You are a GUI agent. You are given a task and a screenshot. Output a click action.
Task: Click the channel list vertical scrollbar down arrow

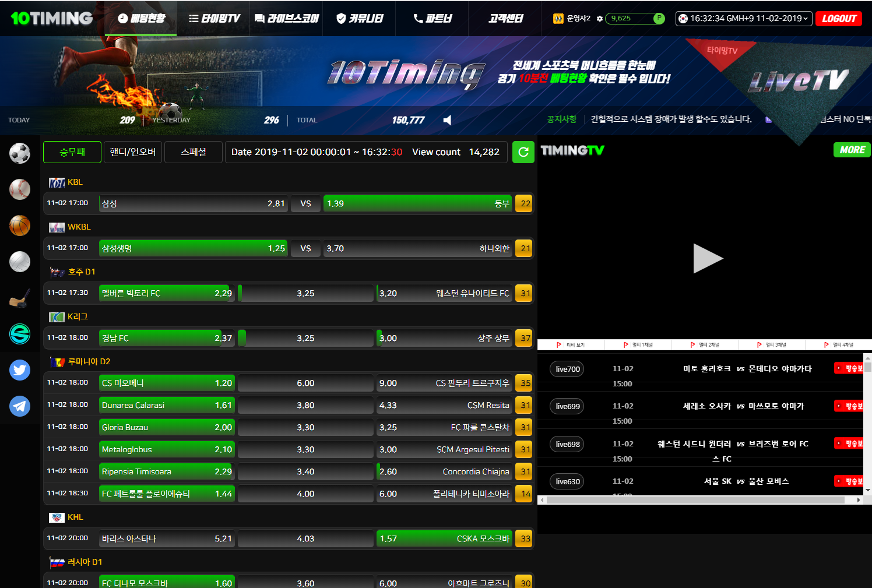(x=867, y=491)
